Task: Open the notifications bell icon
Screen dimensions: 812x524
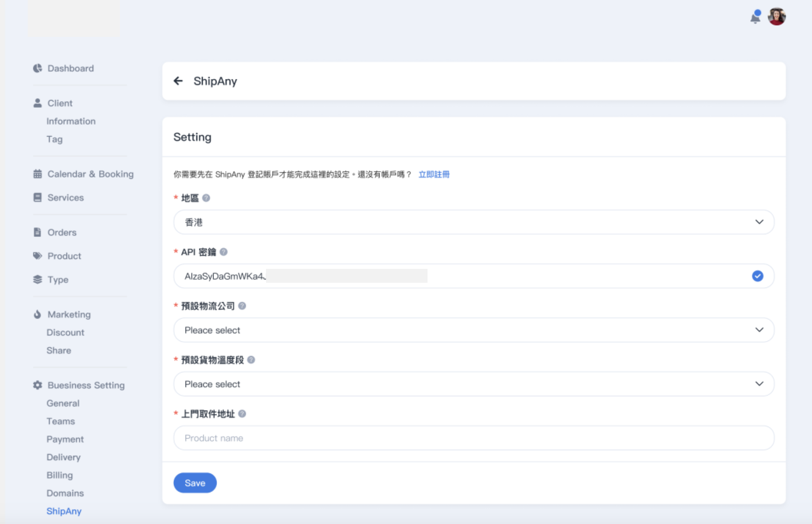Action: tap(755, 17)
